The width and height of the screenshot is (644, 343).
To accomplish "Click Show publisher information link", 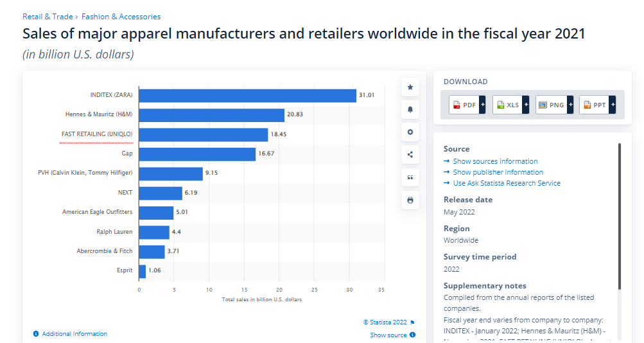I will 498,172.
